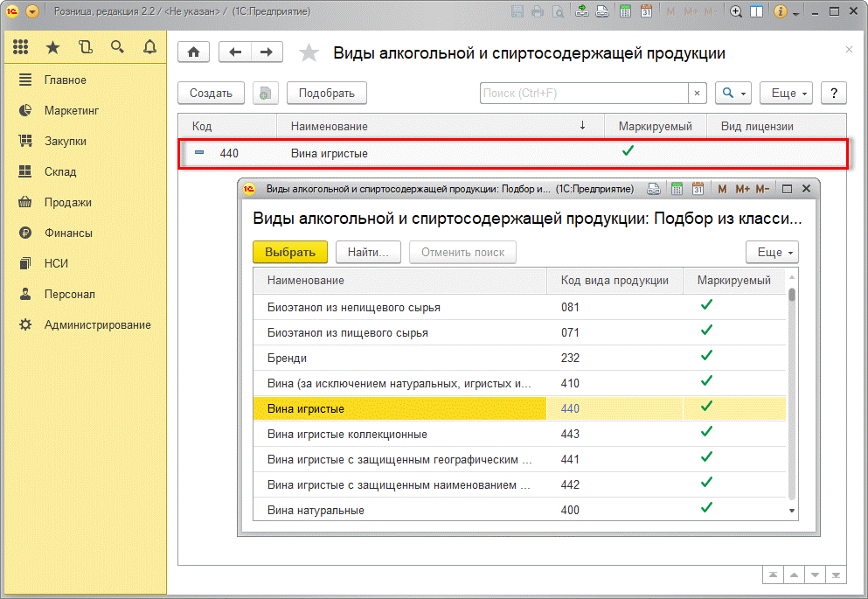Open the sections grid menu icon

(x=21, y=47)
